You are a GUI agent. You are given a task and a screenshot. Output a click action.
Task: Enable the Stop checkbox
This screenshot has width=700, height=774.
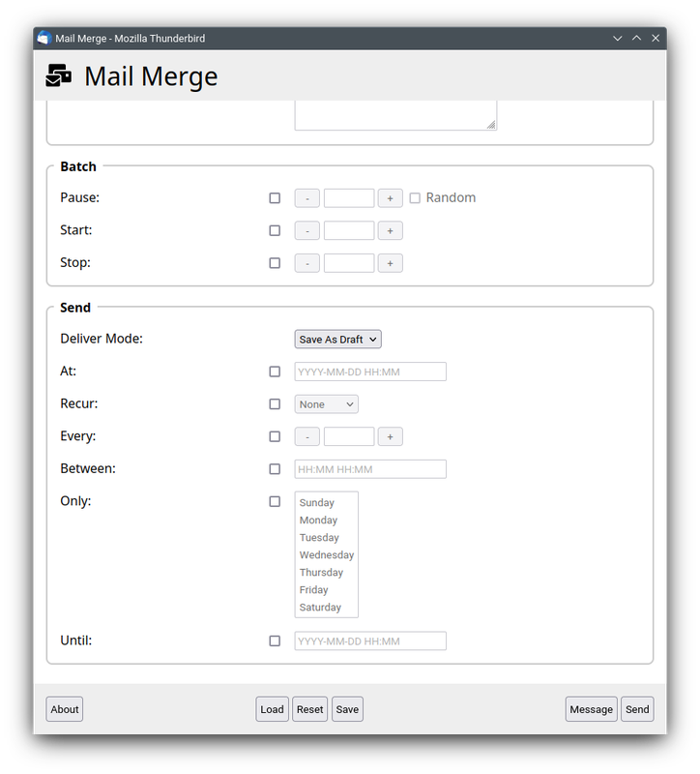coord(275,263)
